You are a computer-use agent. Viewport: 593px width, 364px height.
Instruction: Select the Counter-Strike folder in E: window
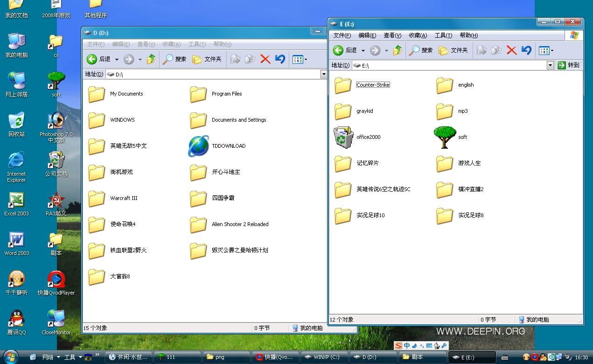(x=362, y=85)
